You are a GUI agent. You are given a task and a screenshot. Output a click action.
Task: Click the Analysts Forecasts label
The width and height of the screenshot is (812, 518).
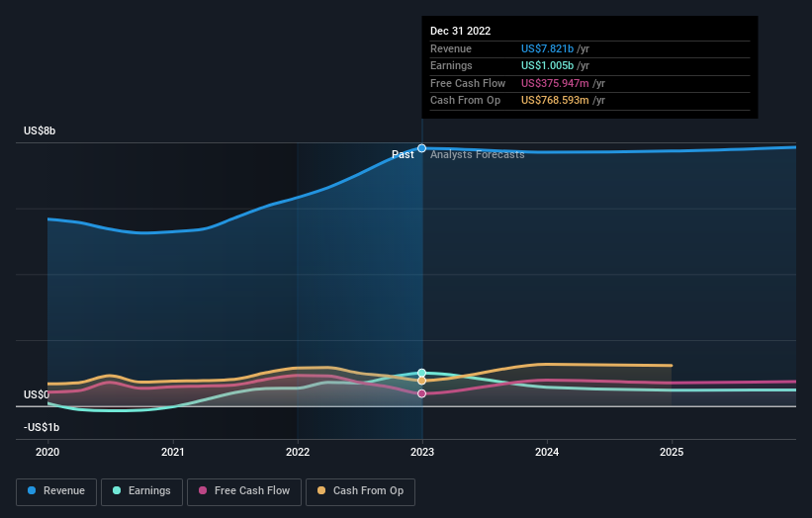pyautogui.click(x=477, y=154)
